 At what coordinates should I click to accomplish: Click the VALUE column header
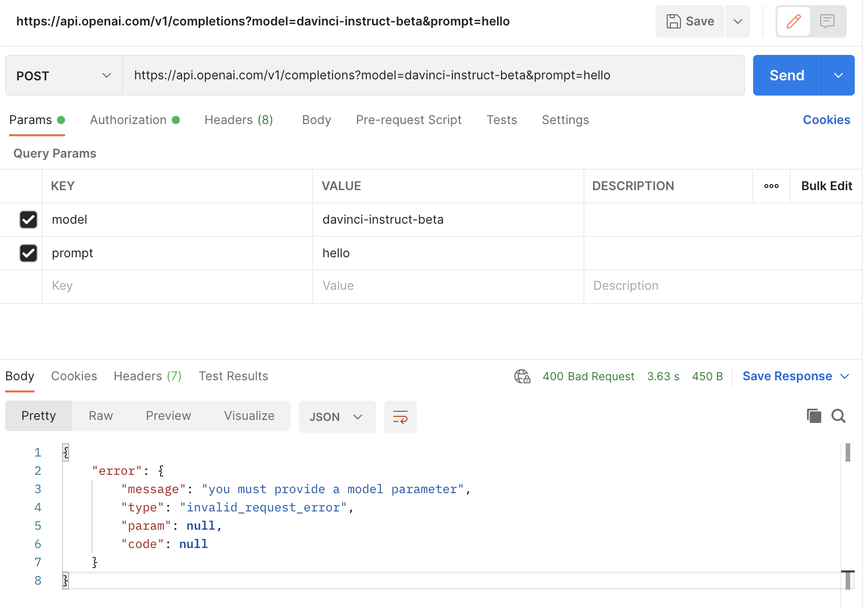click(x=342, y=186)
